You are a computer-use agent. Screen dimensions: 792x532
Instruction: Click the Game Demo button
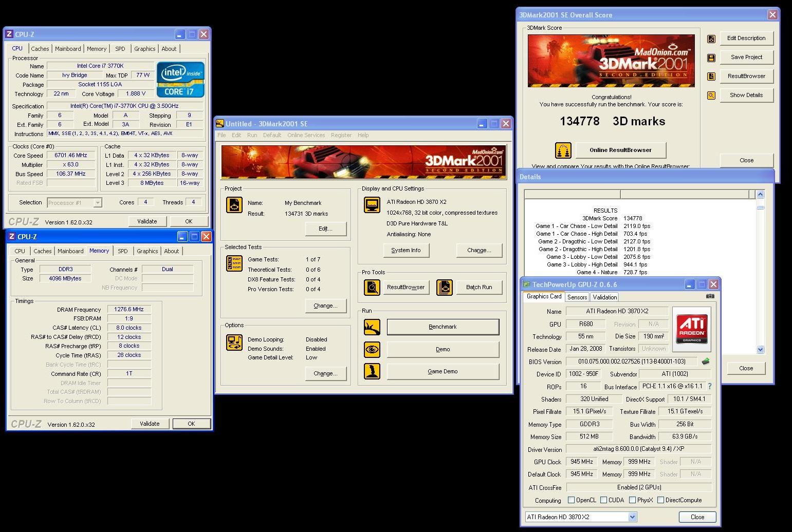coord(443,371)
